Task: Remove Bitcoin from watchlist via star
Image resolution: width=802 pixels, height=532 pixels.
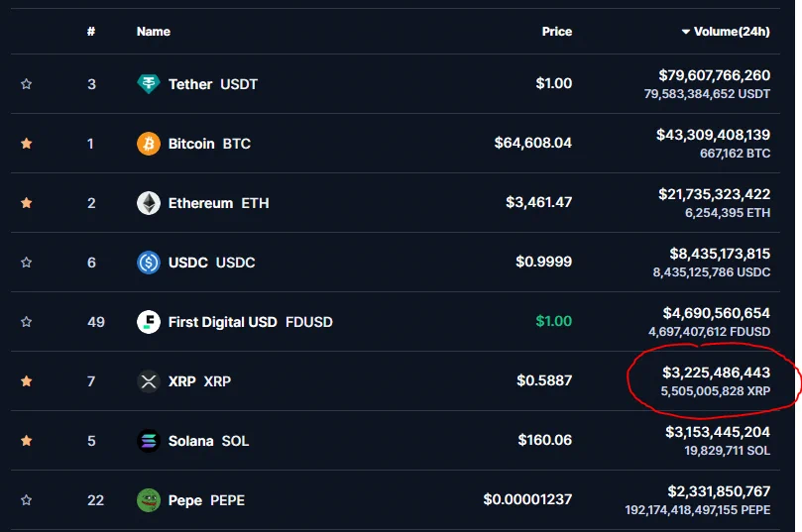Action: click(x=26, y=144)
